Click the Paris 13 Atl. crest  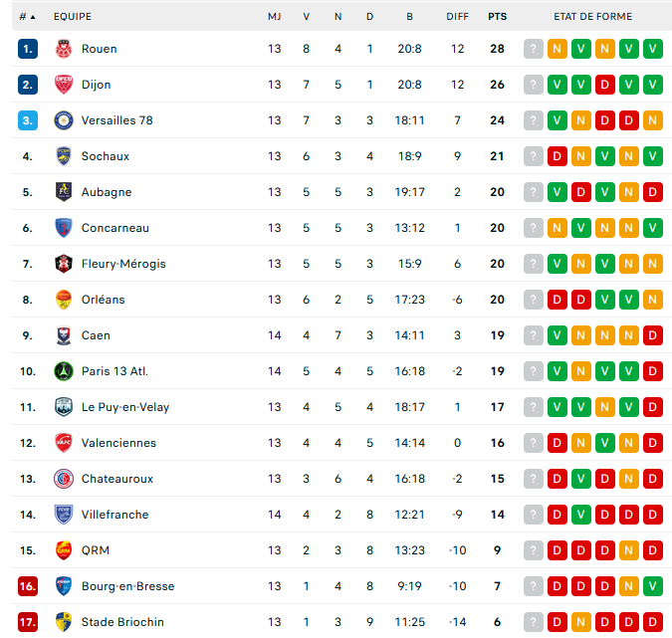coord(64,371)
